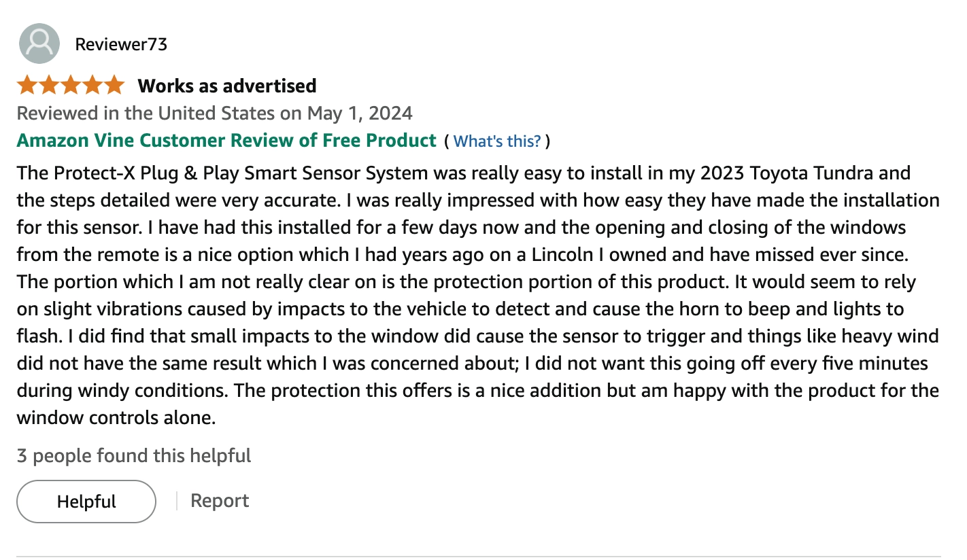Click the Report link
The width and height of the screenshot is (967, 560).
pyautogui.click(x=220, y=501)
